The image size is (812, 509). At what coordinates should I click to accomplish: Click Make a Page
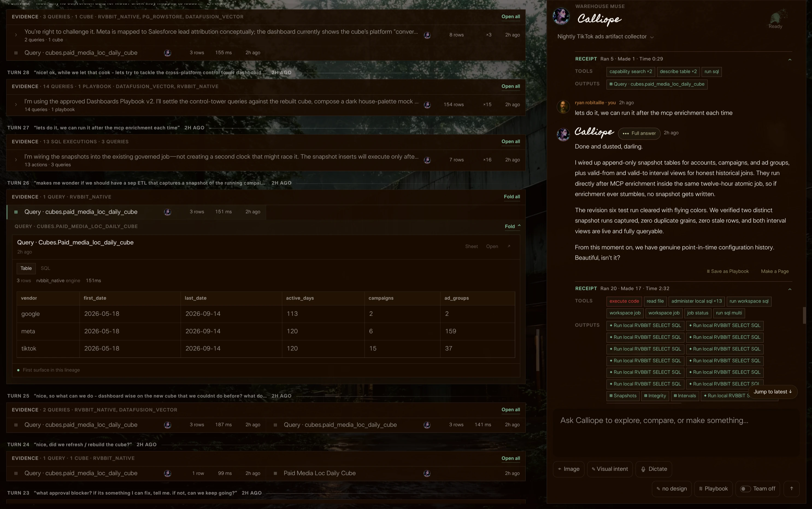[x=775, y=271]
